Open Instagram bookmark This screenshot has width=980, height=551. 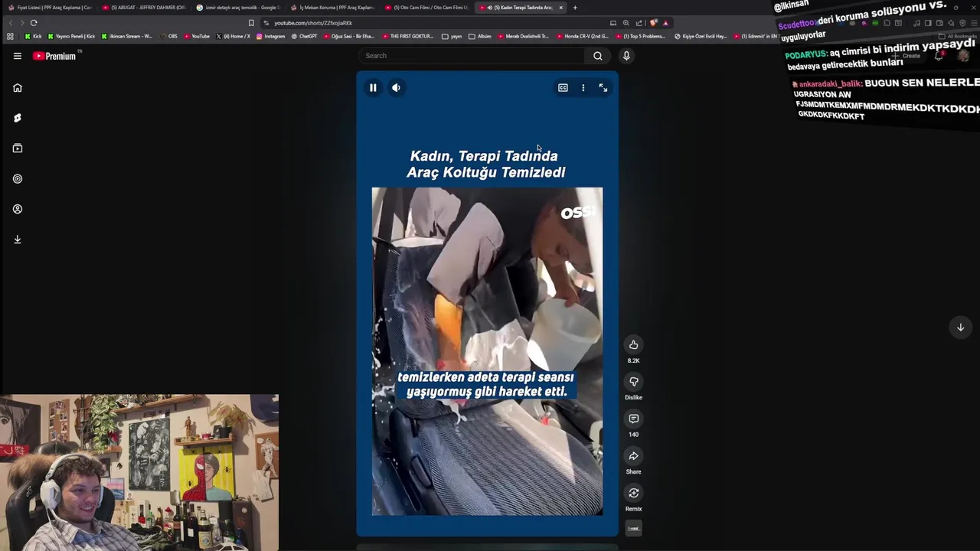(270, 36)
